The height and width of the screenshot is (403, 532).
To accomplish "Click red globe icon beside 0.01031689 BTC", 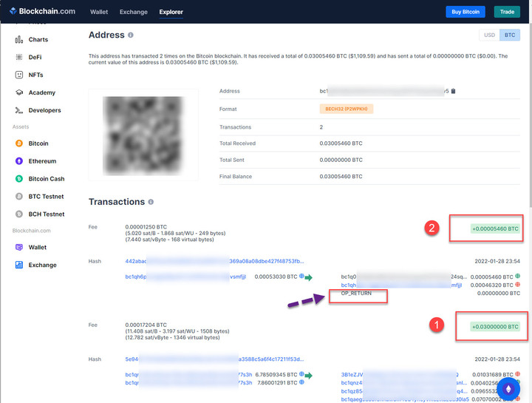I will point(517,374).
